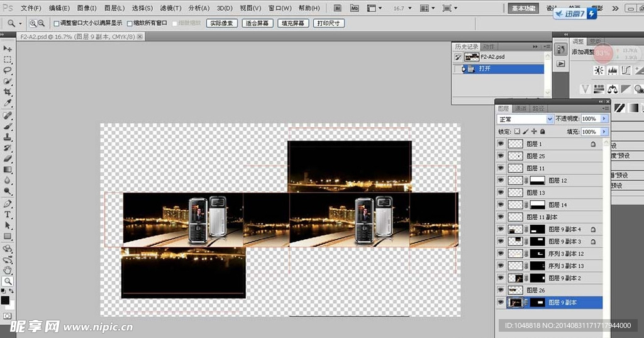Enable 缩放所有窗口 checkbox
This screenshot has height=338, width=644.
pyautogui.click(x=130, y=23)
